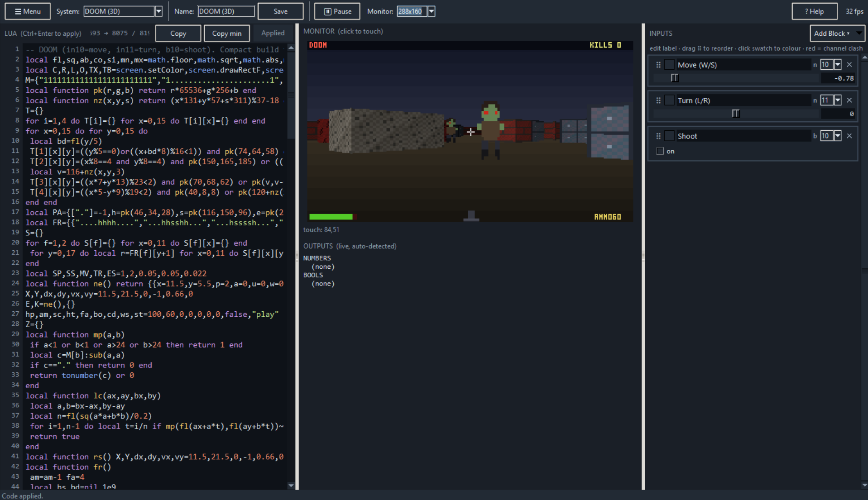
Task: Open channel dropdown for Shoot
Action: click(x=838, y=136)
